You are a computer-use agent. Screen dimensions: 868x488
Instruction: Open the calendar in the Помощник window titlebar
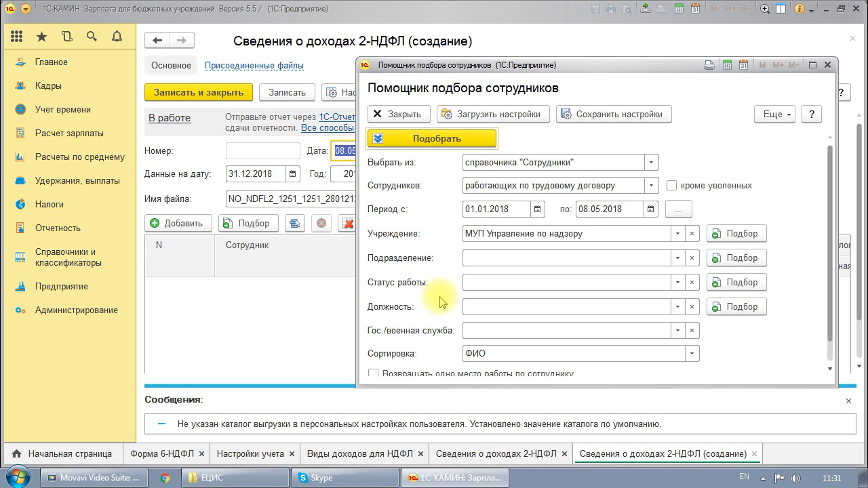click(744, 65)
